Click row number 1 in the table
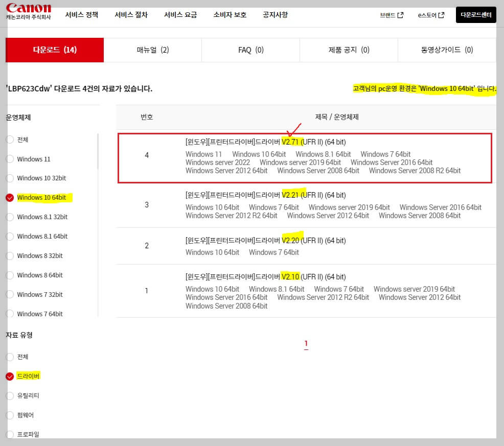 point(147,291)
